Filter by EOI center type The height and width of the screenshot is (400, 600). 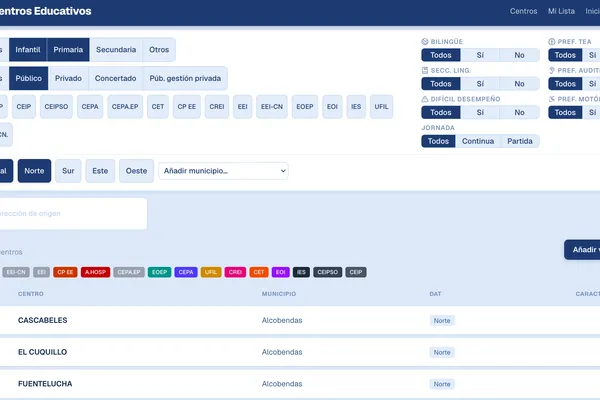332,107
